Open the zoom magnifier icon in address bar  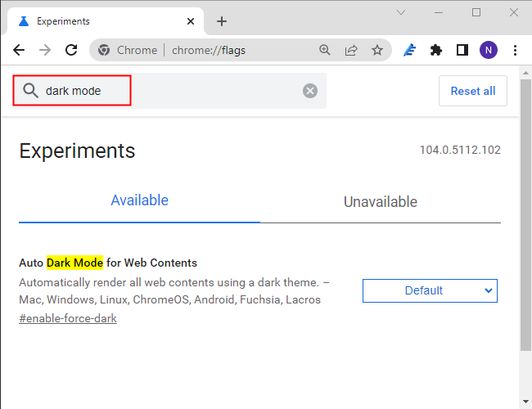[325, 50]
